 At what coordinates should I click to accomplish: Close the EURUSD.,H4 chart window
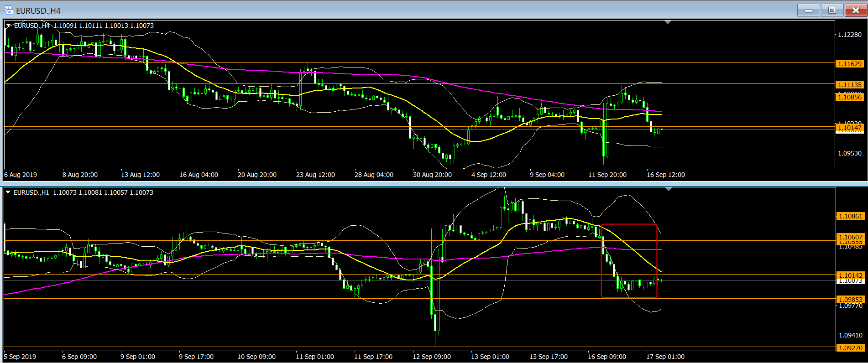pyautogui.click(x=856, y=10)
